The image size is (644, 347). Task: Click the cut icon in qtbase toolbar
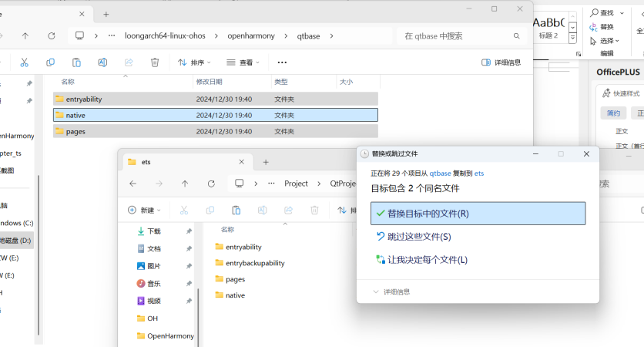[x=25, y=62]
